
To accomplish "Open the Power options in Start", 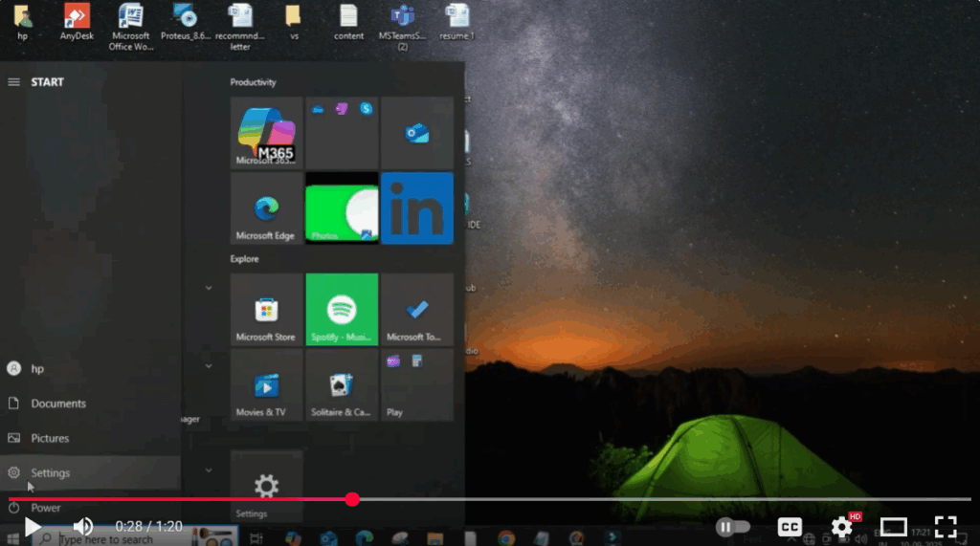I will click(91, 507).
